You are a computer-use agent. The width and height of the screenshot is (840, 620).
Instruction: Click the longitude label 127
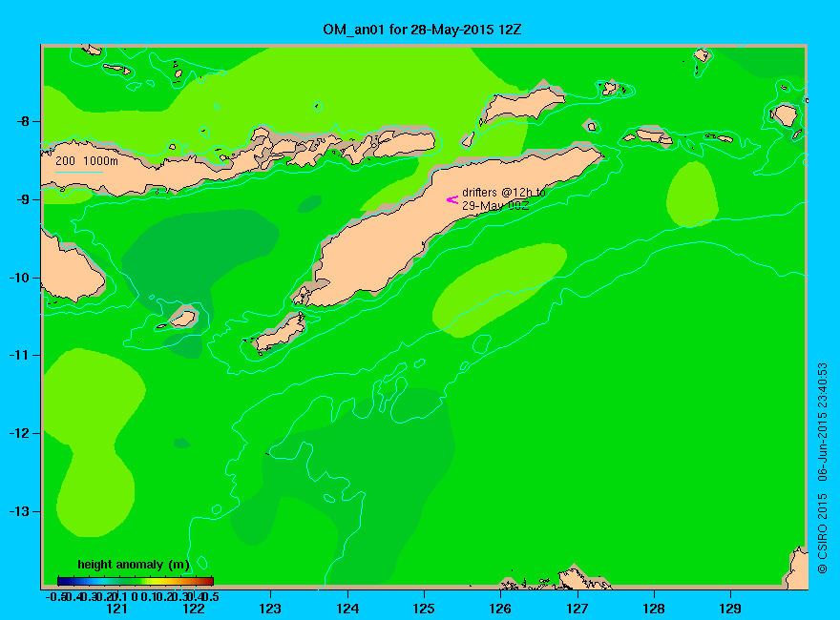coord(577,609)
